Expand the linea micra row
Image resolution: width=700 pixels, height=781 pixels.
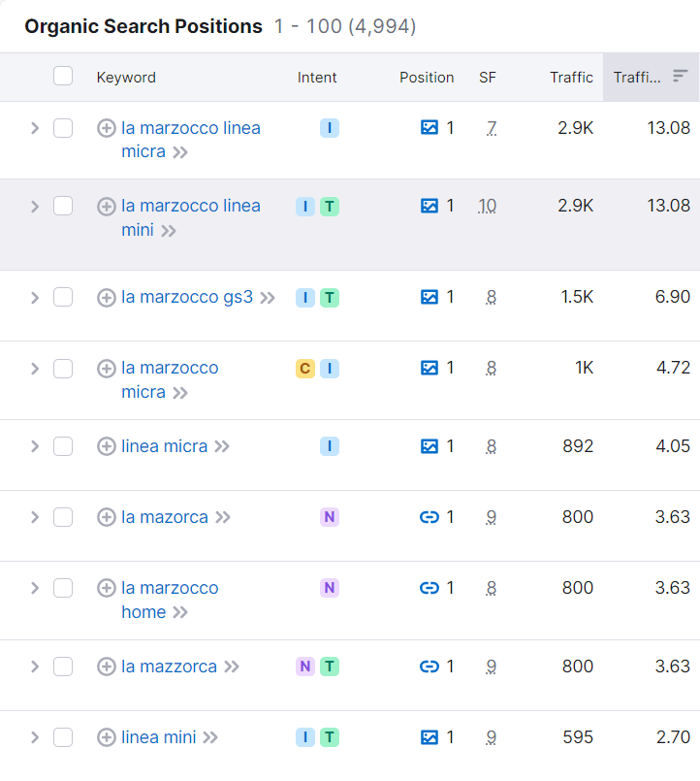[x=34, y=446]
